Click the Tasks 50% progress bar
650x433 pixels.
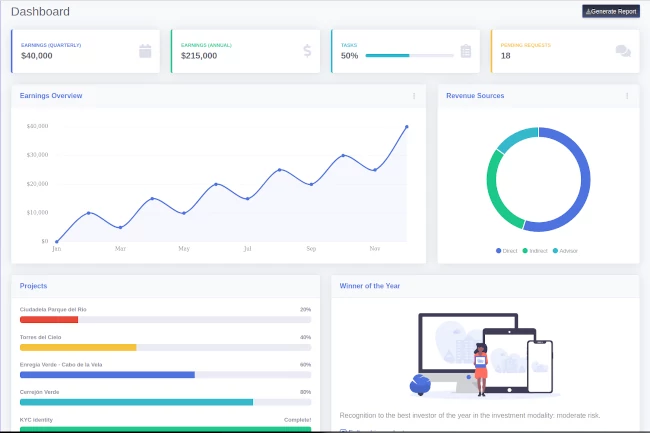(x=410, y=56)
